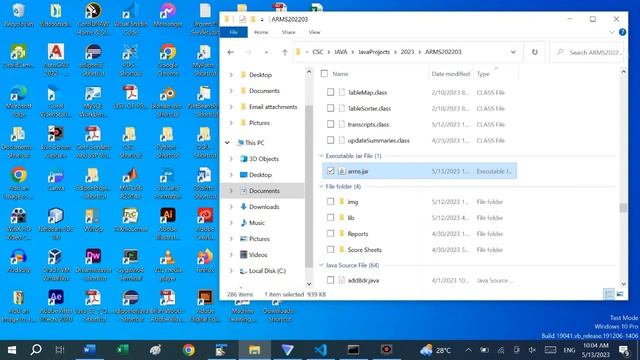The width and height of the screenshot is (640, 360).
Task: Expand 3D Objects in navigation pane
Action: tap(231, 159)
